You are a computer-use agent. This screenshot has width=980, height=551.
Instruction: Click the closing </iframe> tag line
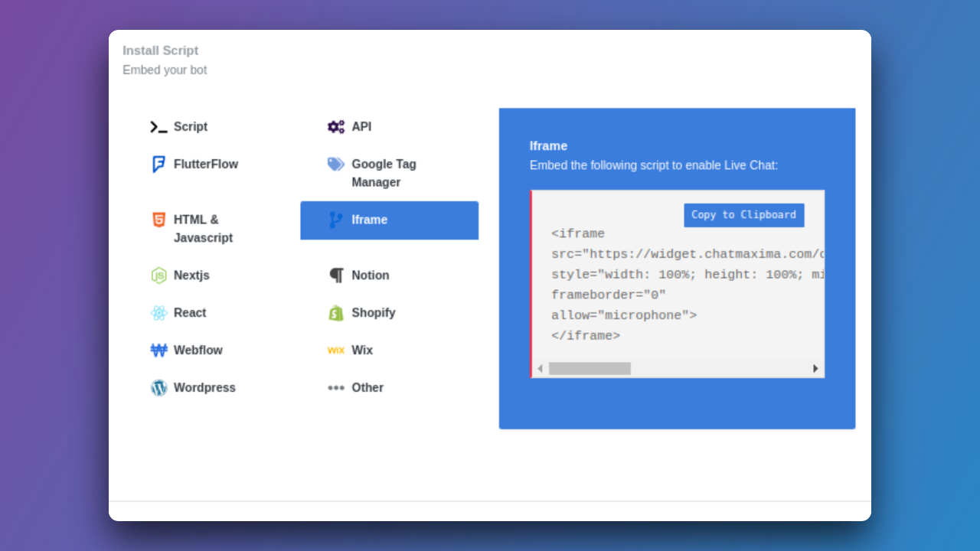pos(586,336)
